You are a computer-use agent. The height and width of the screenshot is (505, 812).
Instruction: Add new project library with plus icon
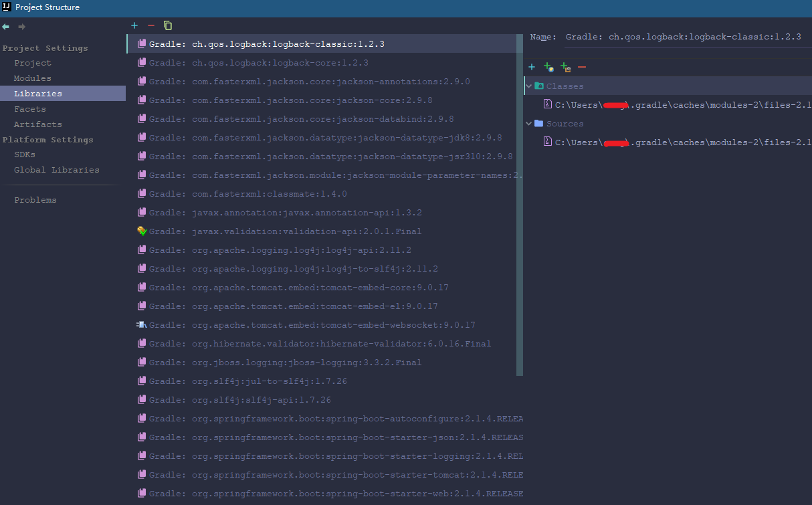(134, 25)
